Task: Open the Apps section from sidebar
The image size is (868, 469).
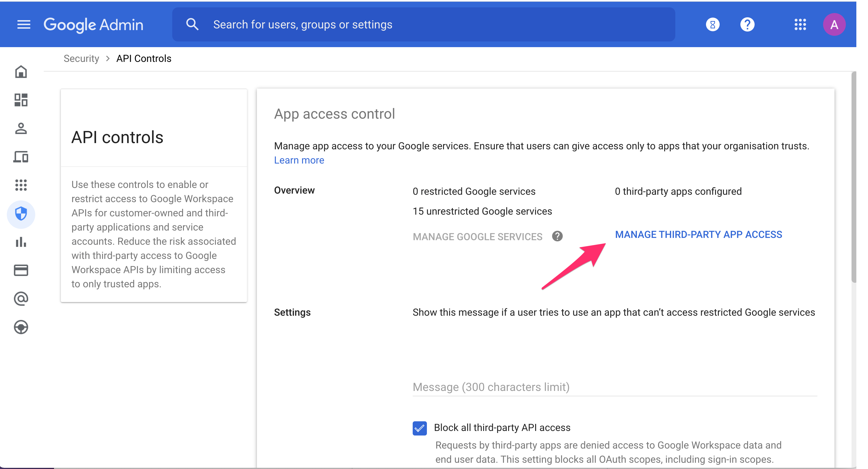Action: tap(21, 185)
